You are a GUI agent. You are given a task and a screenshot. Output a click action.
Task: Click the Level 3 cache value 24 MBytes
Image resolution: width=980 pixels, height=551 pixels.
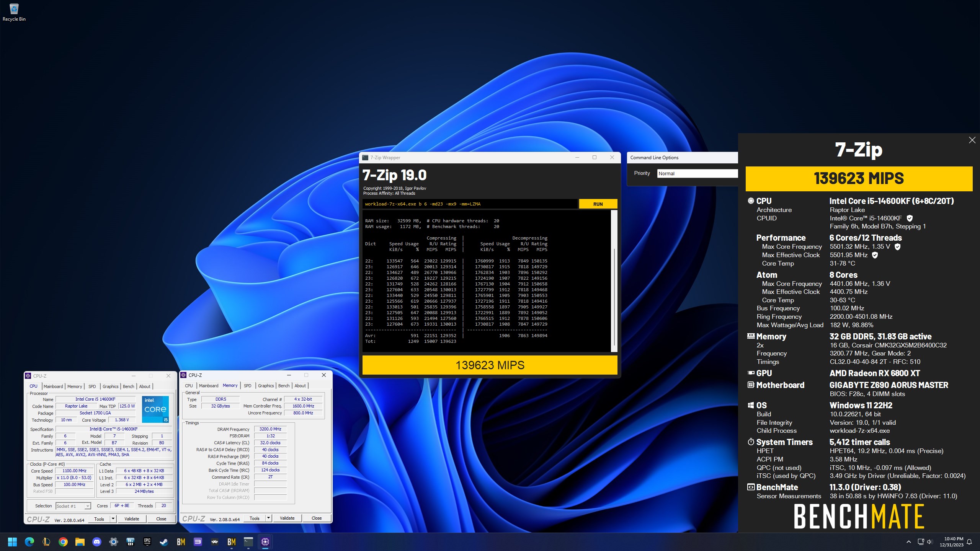[144, 491]
